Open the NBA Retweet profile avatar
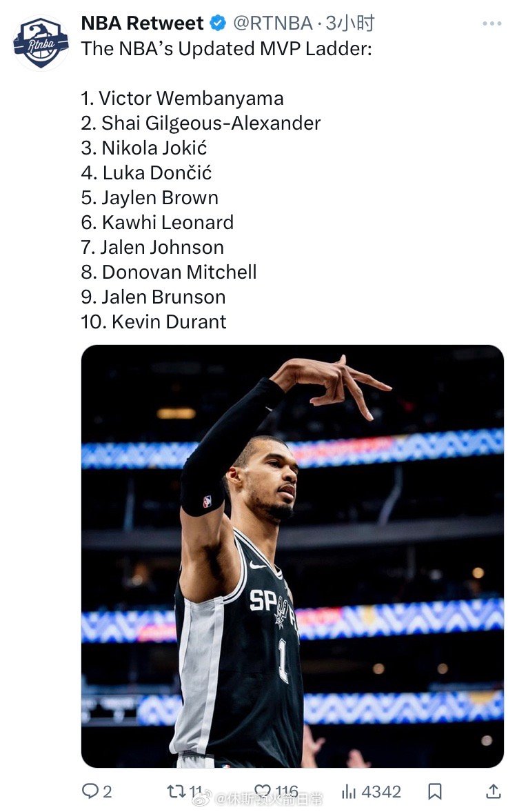Screen dimensions: 517x812 (40, 42)
